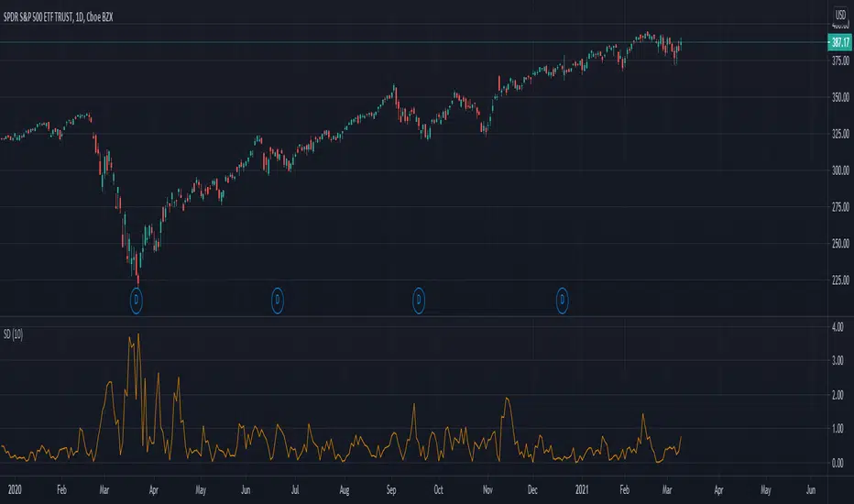Click the Aug label on time axis
Screen dimensions: 854x504
coord(345,490)
